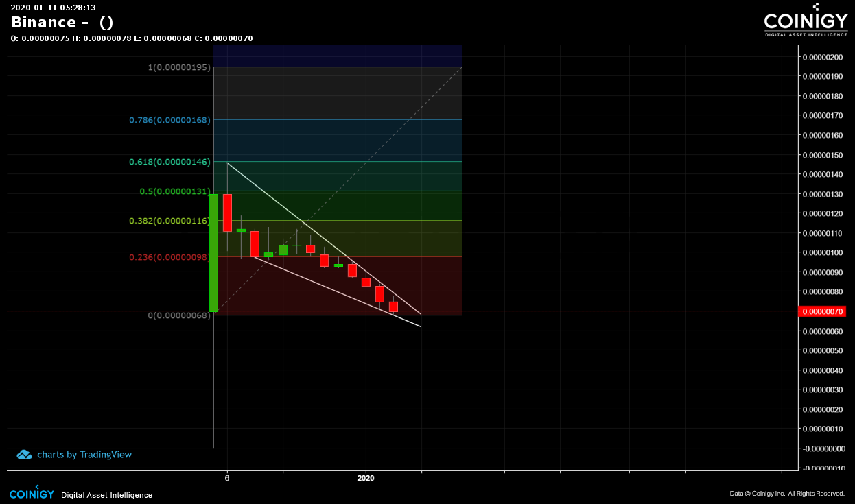Viewport: 855px width, 504px height.
Task: Click the '2020' label on time axis
Action: pyautogui.click(x=366, y=478)
